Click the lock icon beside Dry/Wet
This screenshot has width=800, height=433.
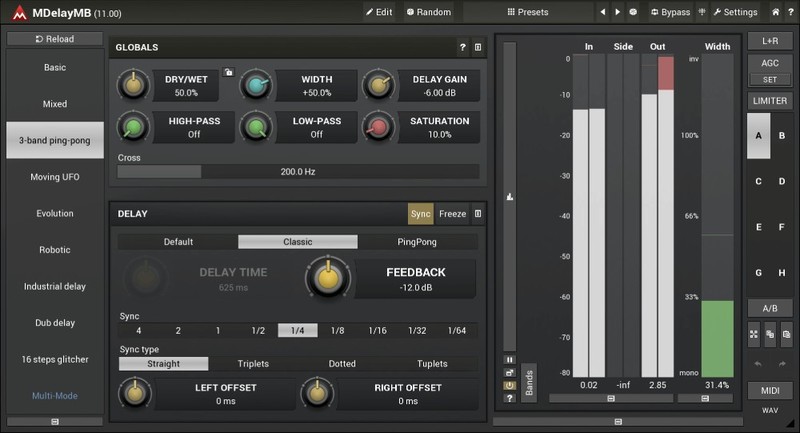228,72
